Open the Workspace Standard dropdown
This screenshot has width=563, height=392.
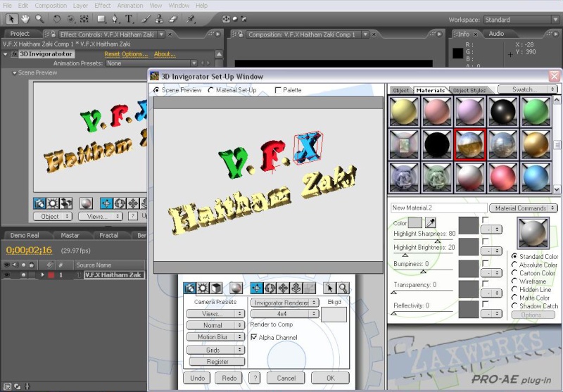click(521, 20)
